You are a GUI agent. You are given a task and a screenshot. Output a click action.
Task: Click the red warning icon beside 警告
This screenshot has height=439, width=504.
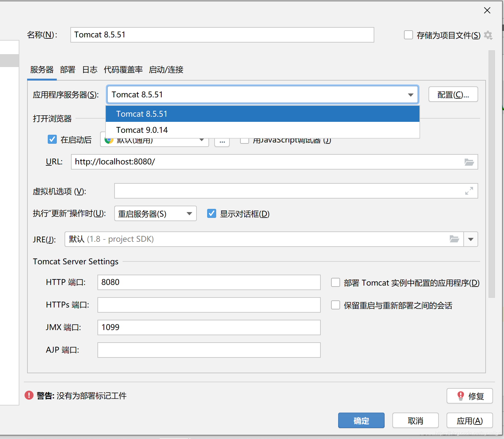tap(29, 395)
